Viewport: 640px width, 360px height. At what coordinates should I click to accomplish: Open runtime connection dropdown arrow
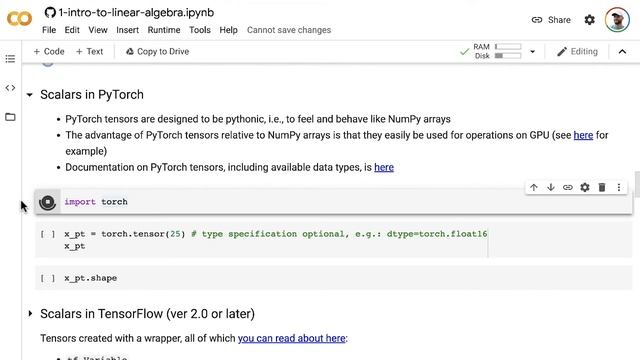click(x=532, y=52)
